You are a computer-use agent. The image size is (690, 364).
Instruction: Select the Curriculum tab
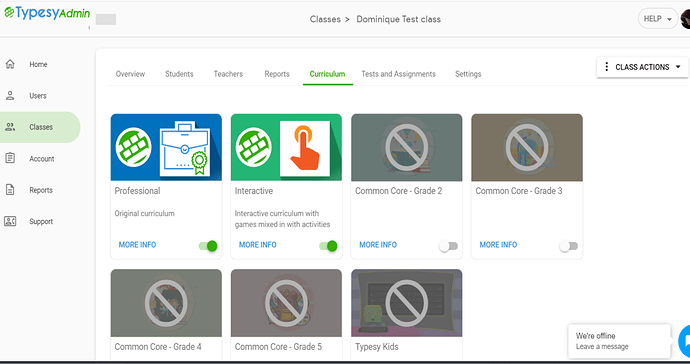pos(327,74)
